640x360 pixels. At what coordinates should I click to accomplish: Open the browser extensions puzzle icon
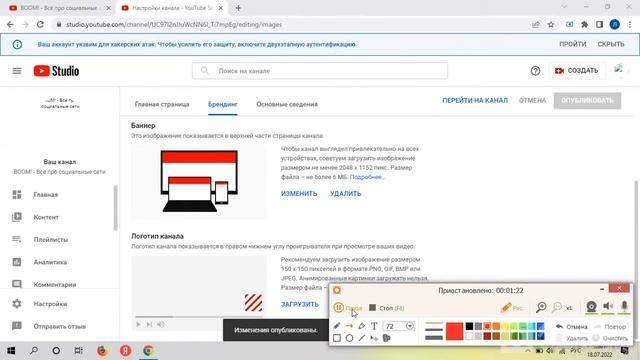584,24
